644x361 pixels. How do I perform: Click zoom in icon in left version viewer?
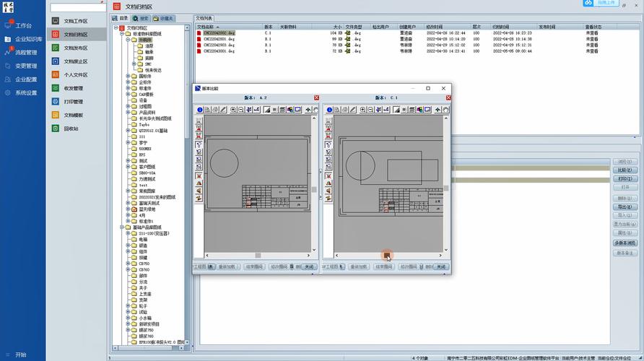pyautogui.click(x=232, y=110)
